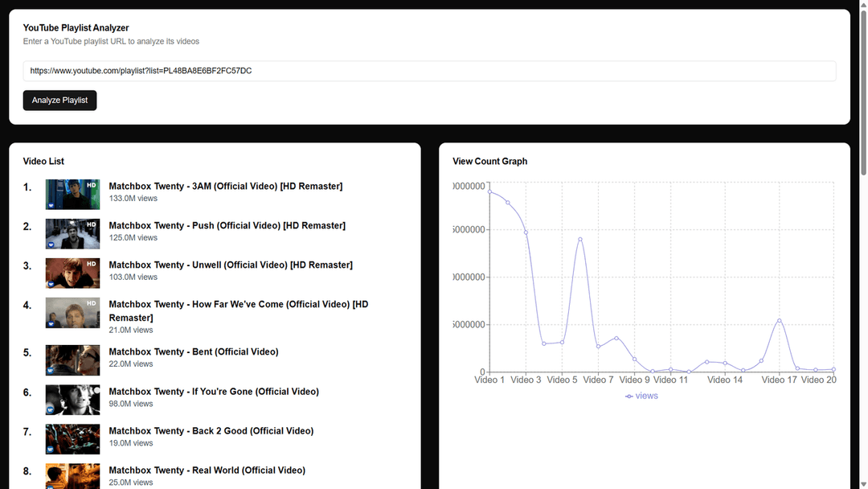Click the page's vertical scrollbar thumb
The height and width of the screenshot is (489, 868).
click(863, 92)
